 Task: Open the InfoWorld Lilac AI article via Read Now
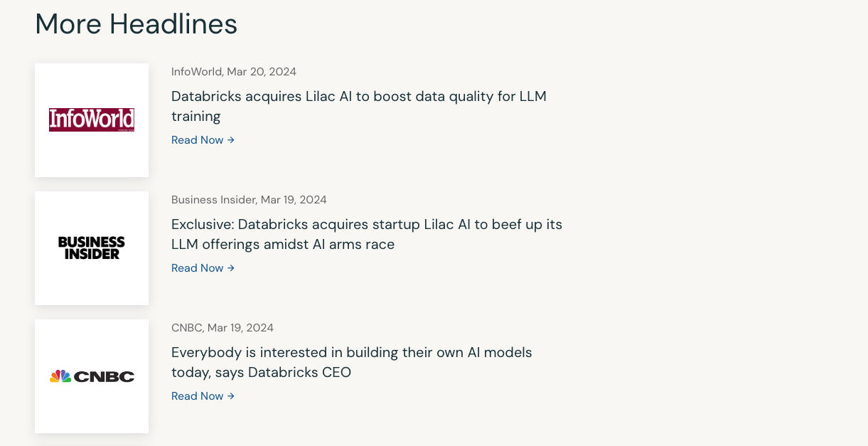coord(198,139)
